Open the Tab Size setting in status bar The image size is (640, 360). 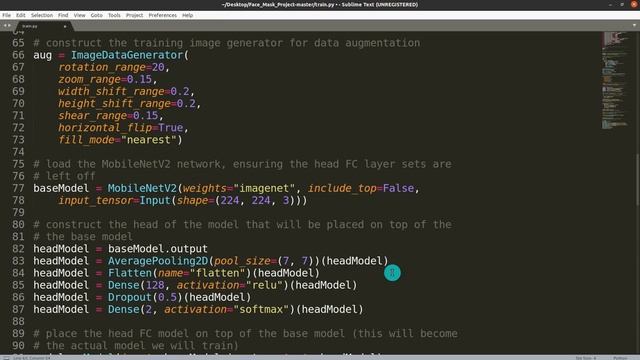(586, 358)
